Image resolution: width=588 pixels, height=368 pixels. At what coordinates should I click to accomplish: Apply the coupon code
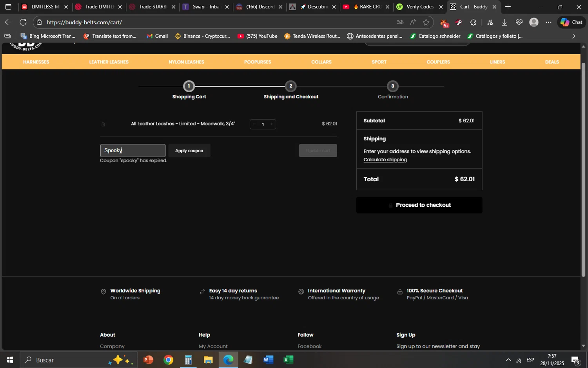pos(189,151)
